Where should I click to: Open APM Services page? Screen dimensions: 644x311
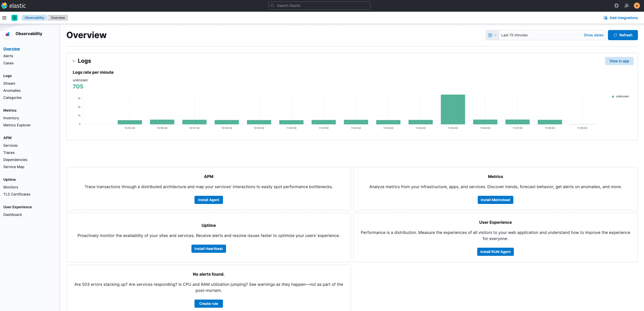(10, 145)
